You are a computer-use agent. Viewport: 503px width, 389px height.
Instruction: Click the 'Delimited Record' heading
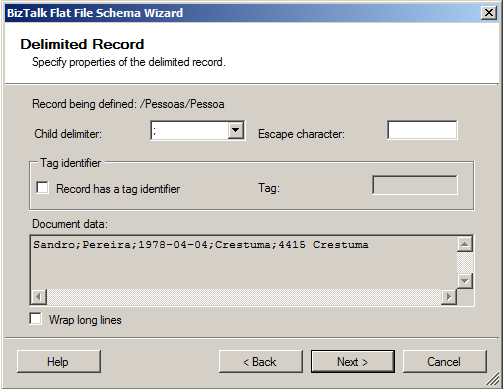(x=82, y=44)
